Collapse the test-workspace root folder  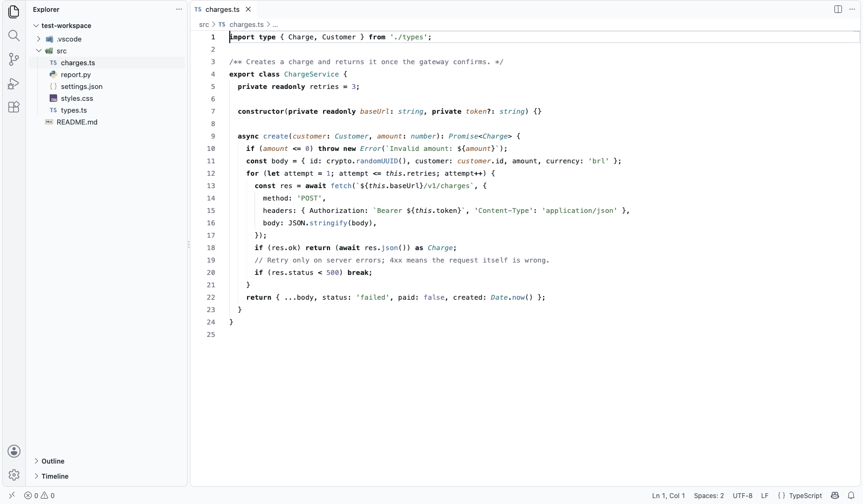click(36, 25)
